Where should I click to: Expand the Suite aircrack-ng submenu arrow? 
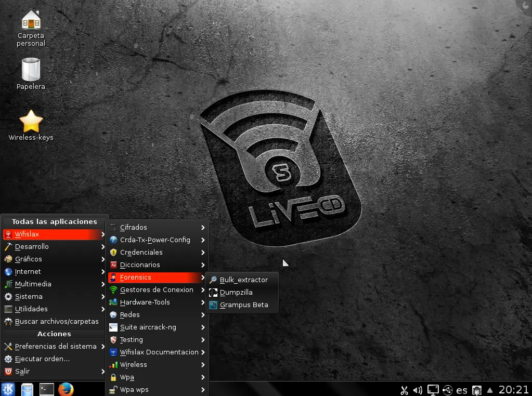[203, 327]
